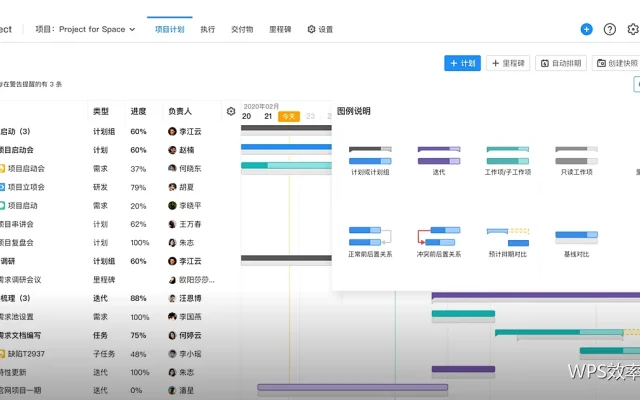The height and width of the screenshot is (400, 640).
Task: Click the 里程碑 add button
Action: 508,63
